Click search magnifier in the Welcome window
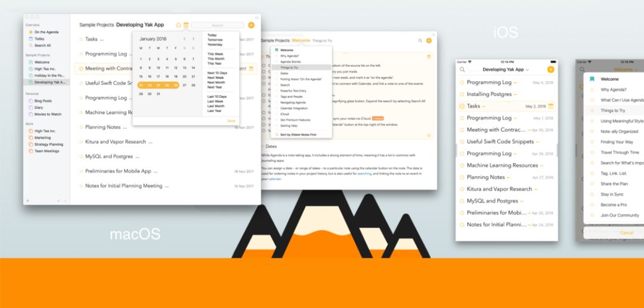The image size is (644, 308). [x=420, y=41]
